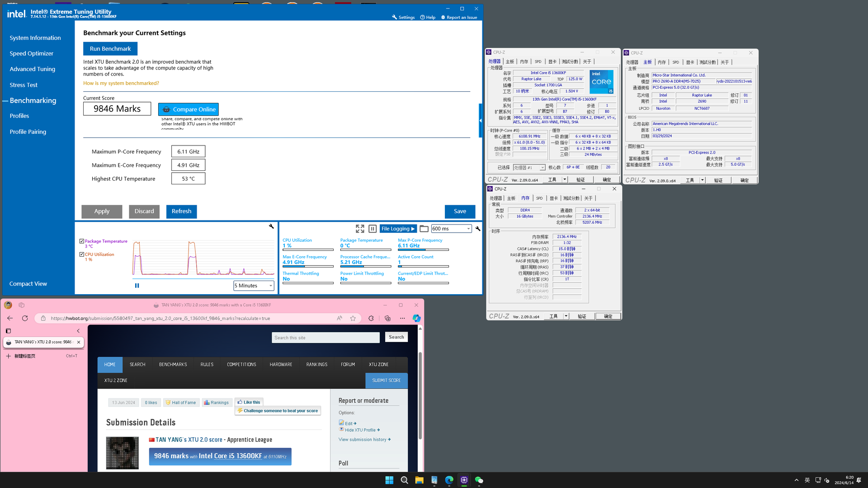Open the log folder icon
This screenshot has width=868, height=488.
coord(424,229)
